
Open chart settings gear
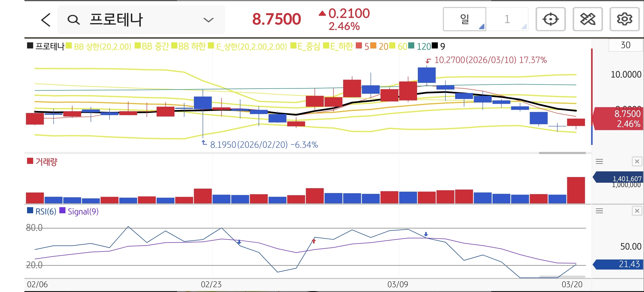[624, 19]
